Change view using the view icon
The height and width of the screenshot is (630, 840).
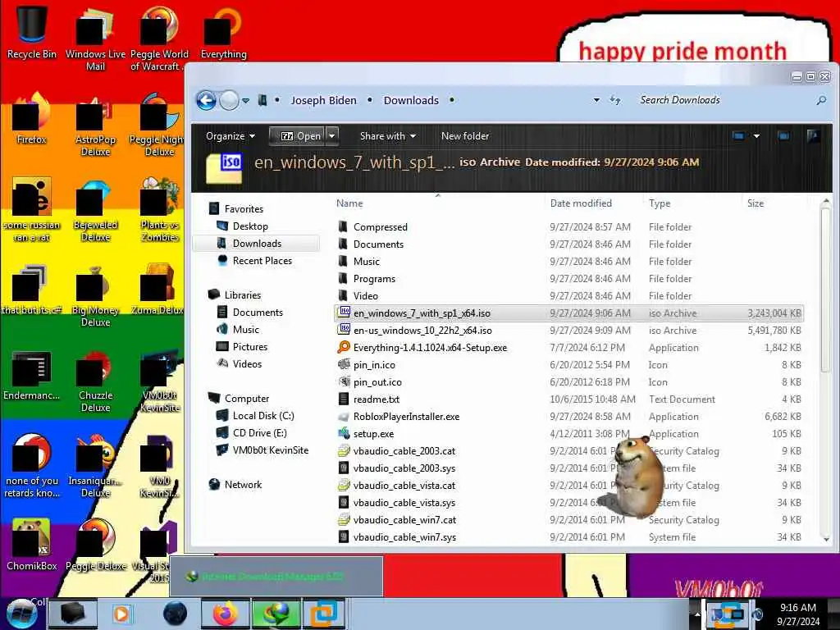tap(739, 136)
